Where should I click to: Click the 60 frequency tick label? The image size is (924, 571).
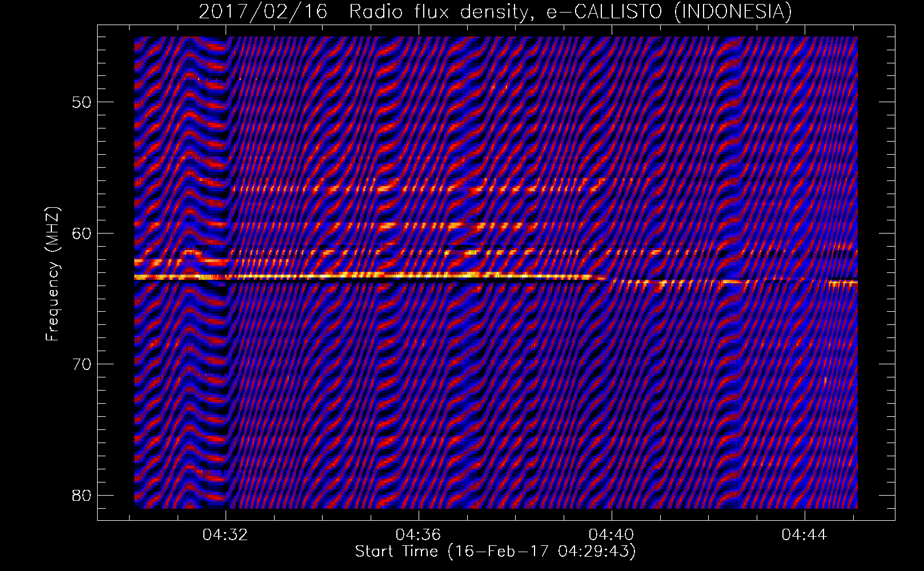click(82, 234)
